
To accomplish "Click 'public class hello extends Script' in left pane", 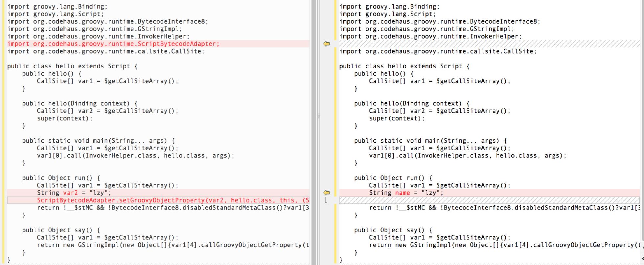I will 72,66.
